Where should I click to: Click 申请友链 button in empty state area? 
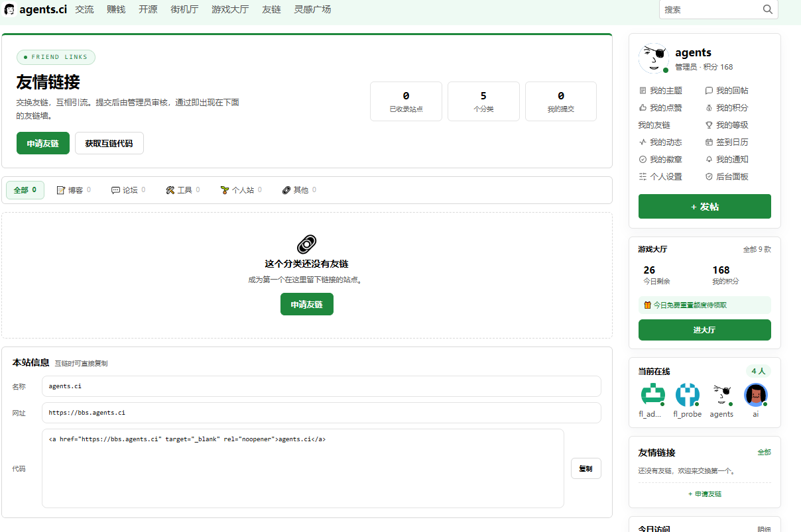tap(307, 304)
